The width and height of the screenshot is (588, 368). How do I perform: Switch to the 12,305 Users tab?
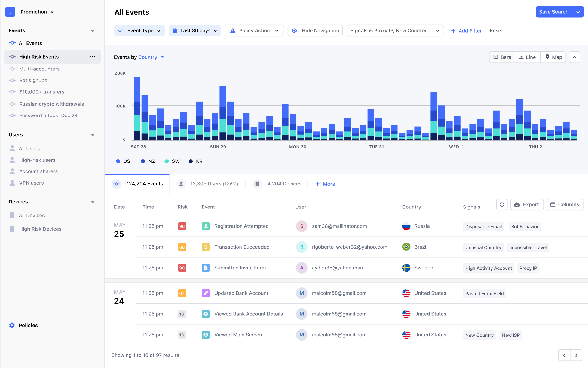click(x=207, y=184)
